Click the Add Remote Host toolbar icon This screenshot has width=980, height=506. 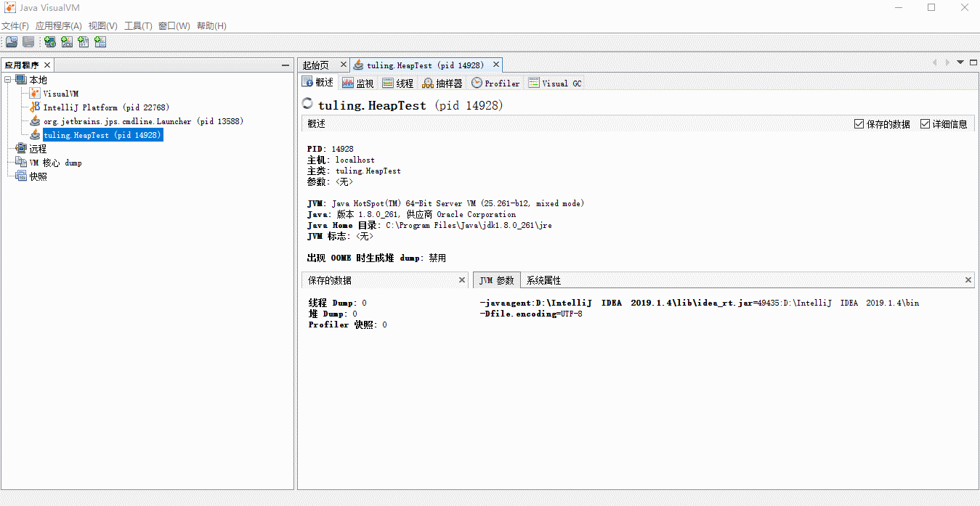[x=50, y=42]
